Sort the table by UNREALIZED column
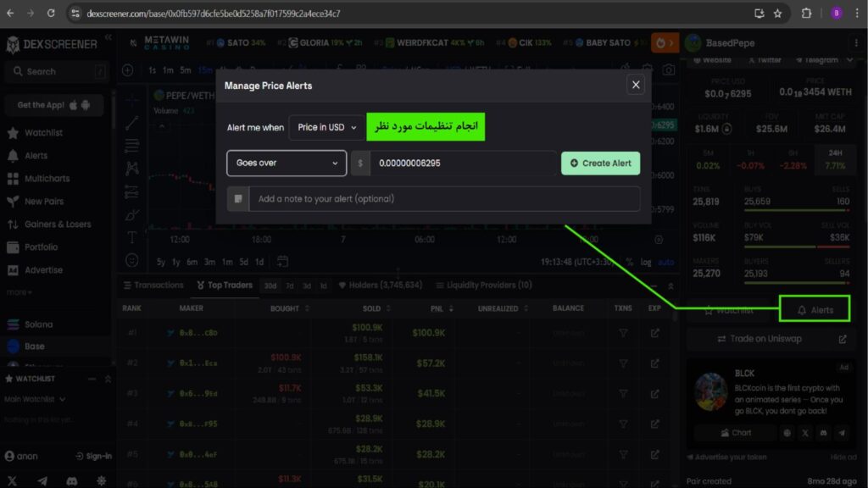Image resolution: width=868 pixels, height=488 pixels. tap(503, 308)
